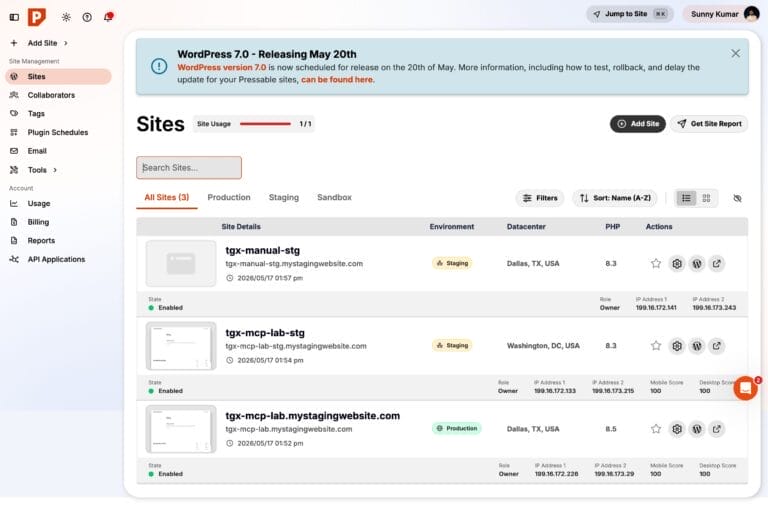768x505 pixels.
Task: Click Washington, DC, USA datacenter cell
Action: tap(543, 346)
